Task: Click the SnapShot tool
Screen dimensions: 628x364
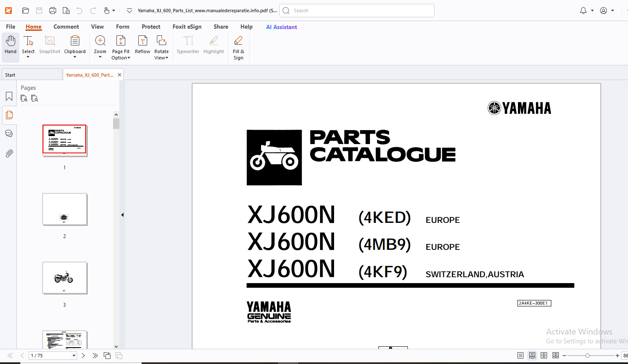Action: coord(50,45)
